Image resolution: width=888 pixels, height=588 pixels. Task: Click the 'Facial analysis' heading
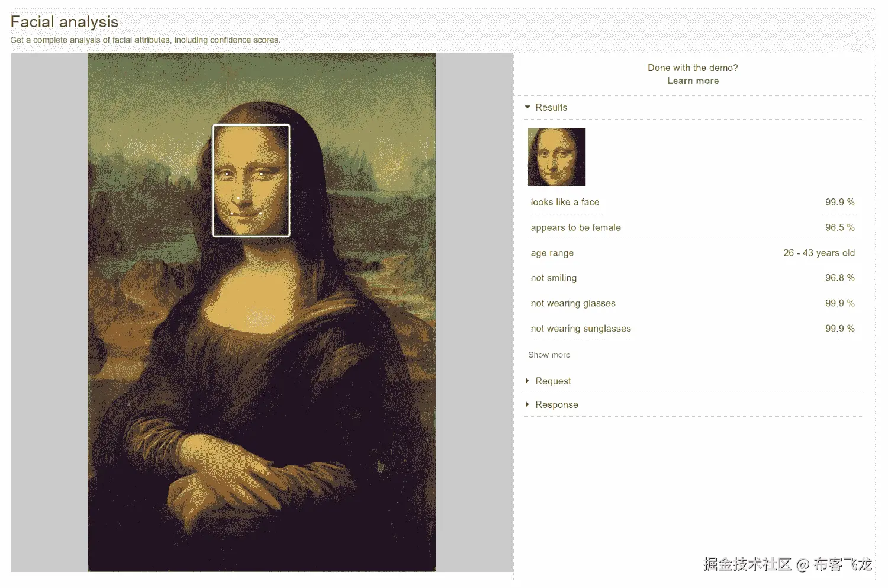(65, 22)
